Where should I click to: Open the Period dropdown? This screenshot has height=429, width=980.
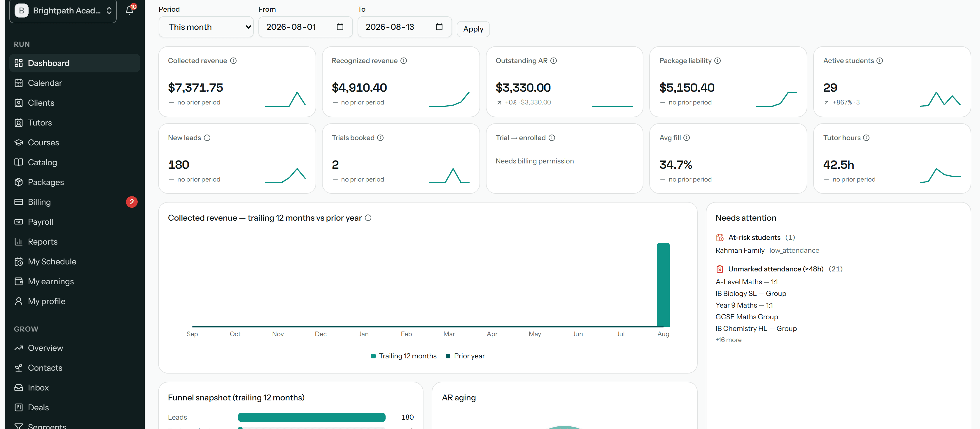point(206,27)
